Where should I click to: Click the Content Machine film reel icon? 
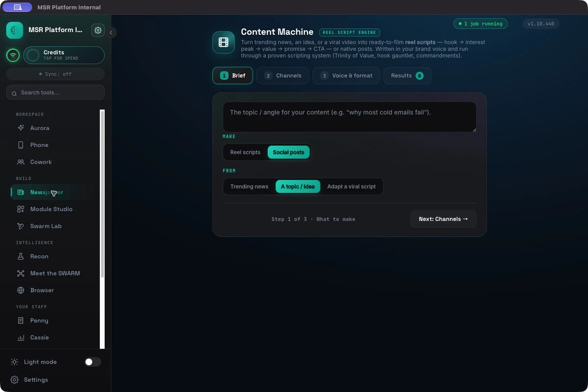click(x=224, y=42)
